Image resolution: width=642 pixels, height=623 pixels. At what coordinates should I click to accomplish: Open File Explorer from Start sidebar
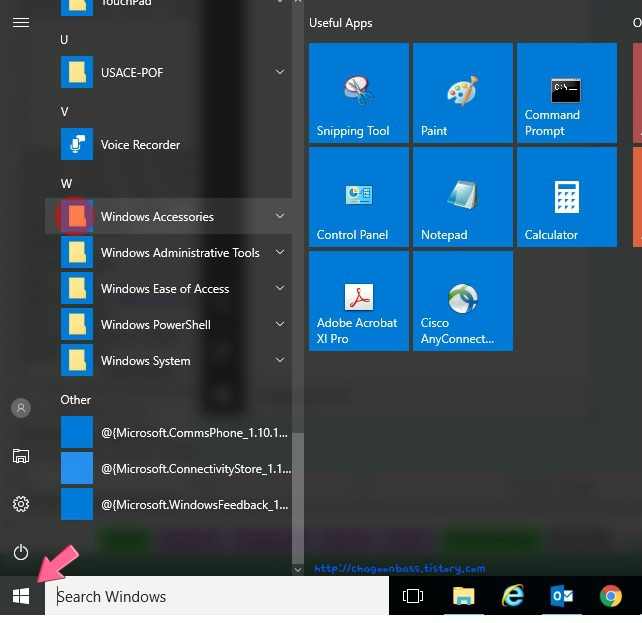tap(21, 456)
